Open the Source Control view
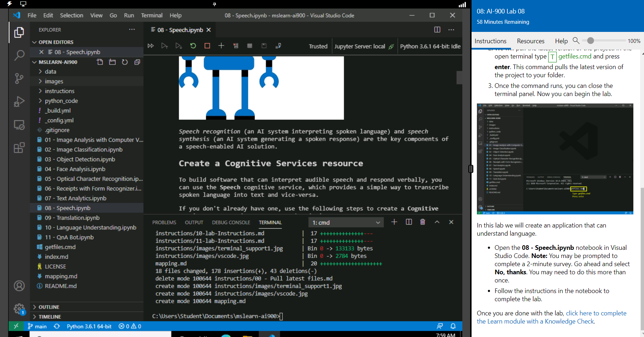The image size is (644, 337). click(x=19, y=78)
